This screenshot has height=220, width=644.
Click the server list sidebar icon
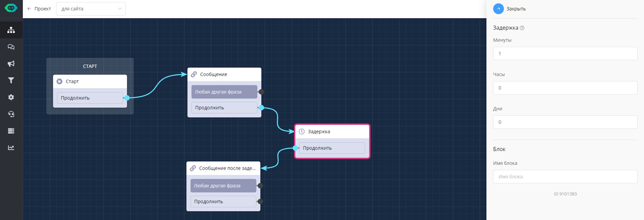11,131
